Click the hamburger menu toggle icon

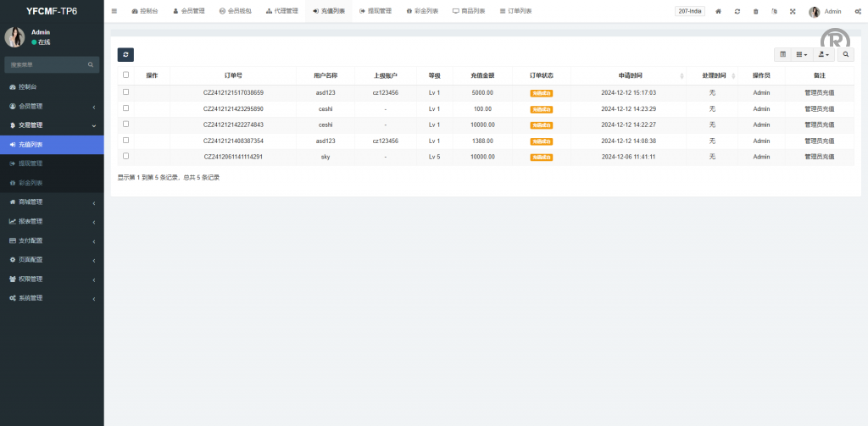click(x=114, y=11)
